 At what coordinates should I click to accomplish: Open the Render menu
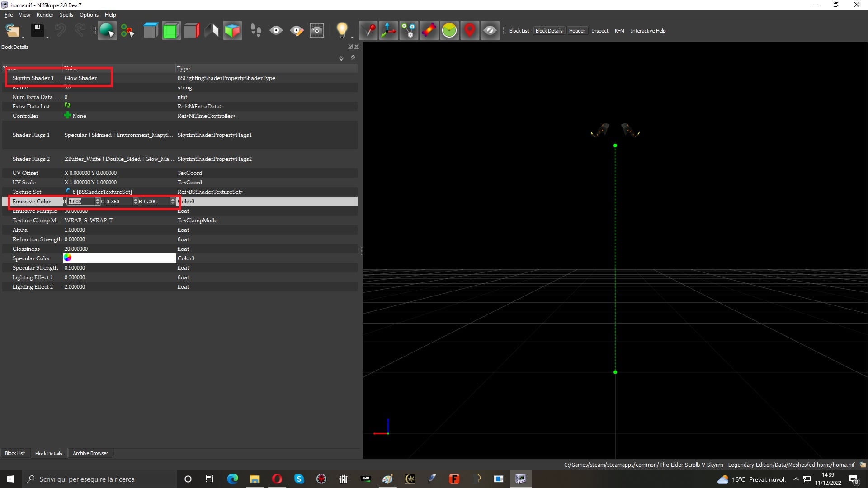[45, 15]
